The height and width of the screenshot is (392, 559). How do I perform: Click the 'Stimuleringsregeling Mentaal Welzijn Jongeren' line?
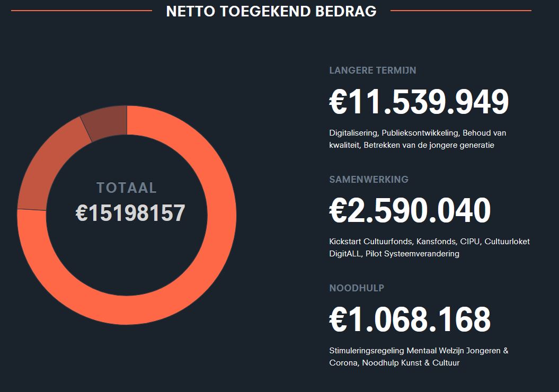(419, 351)
